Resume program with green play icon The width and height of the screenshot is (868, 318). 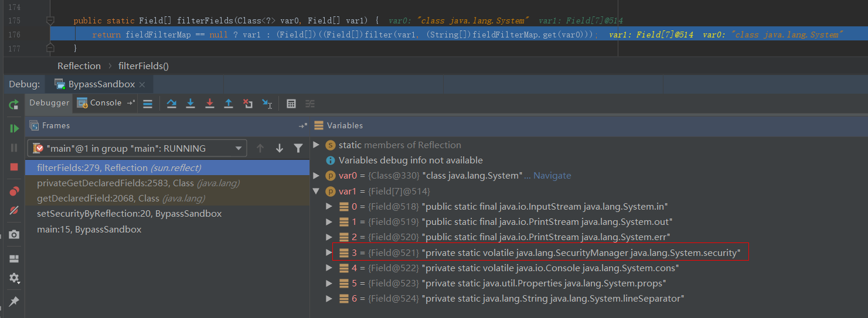click(x=14, y=128)
